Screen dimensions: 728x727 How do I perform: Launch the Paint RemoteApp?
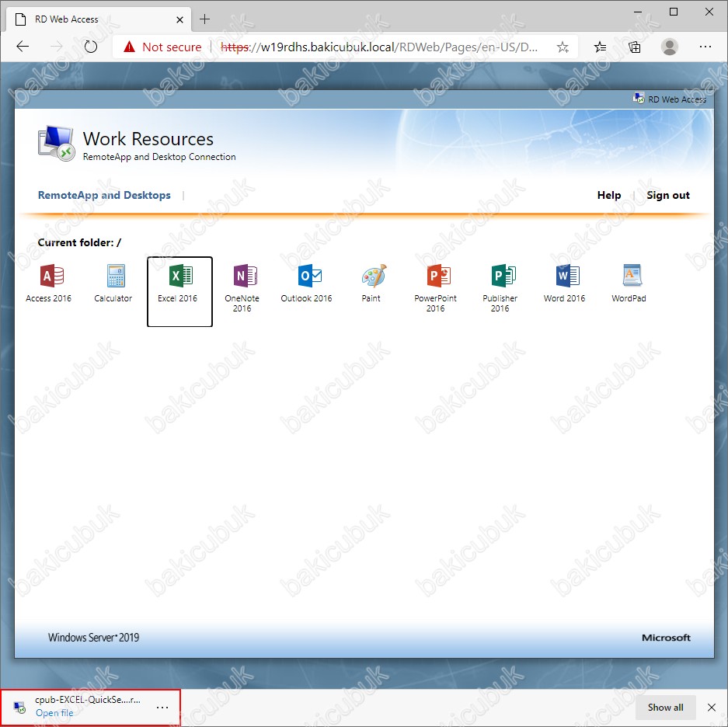point(371,283)
